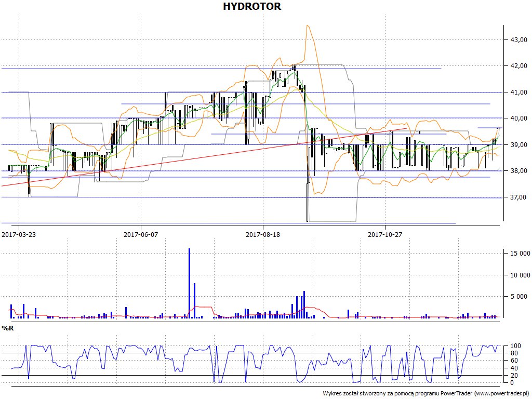Click the 20 level on %R axis
The width and height of the screenshot is (532, 399).
click(514, 375)
